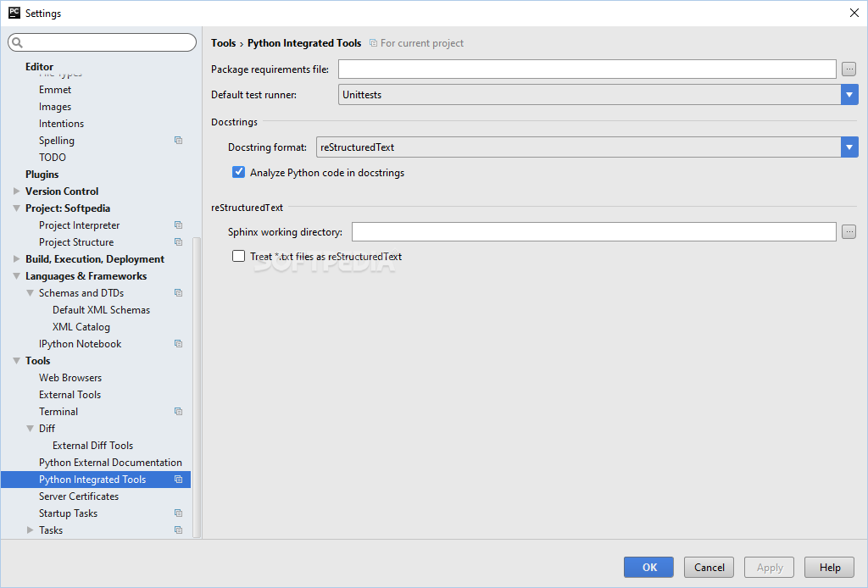Screen dimensions: 868x588
Task: Open Python External Documentation settings
Action: click(x=110, y=463)
